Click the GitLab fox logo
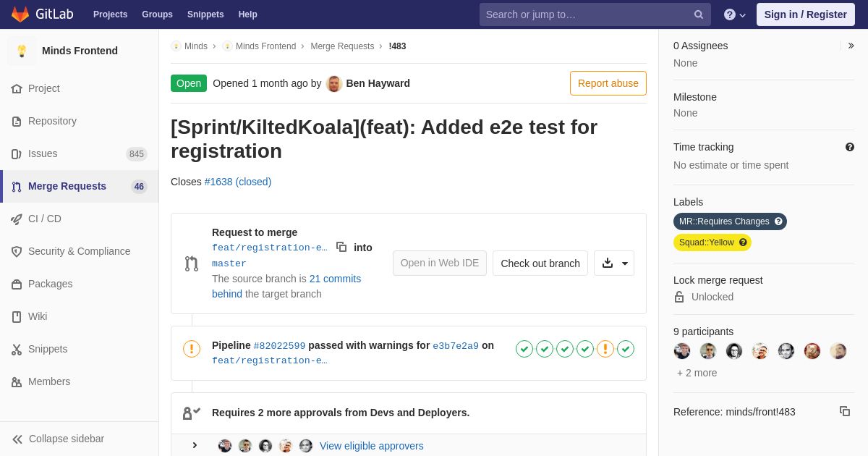Screen dimensions: 868x456 pos(20,14)
